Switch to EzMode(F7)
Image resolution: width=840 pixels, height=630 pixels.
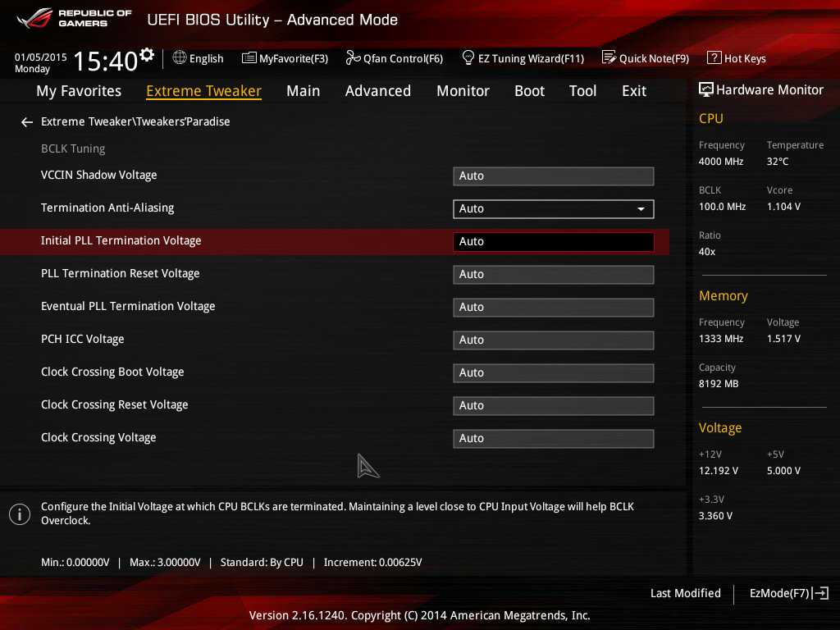[788, 593]
